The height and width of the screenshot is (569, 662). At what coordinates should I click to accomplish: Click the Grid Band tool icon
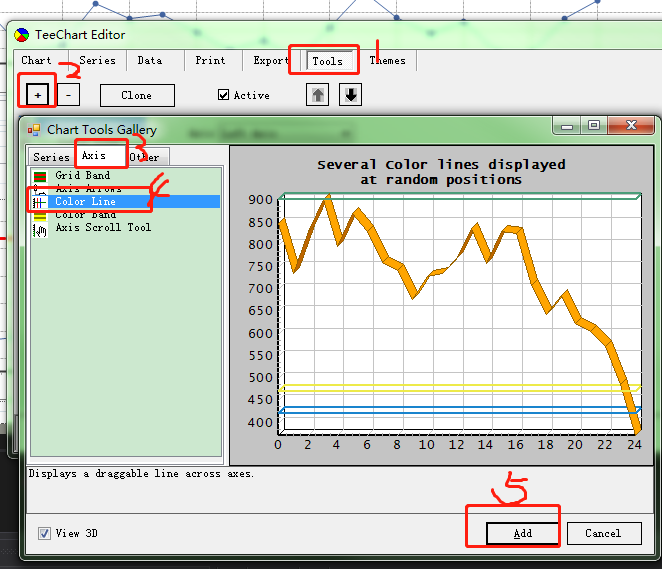(x=40, y=176)
